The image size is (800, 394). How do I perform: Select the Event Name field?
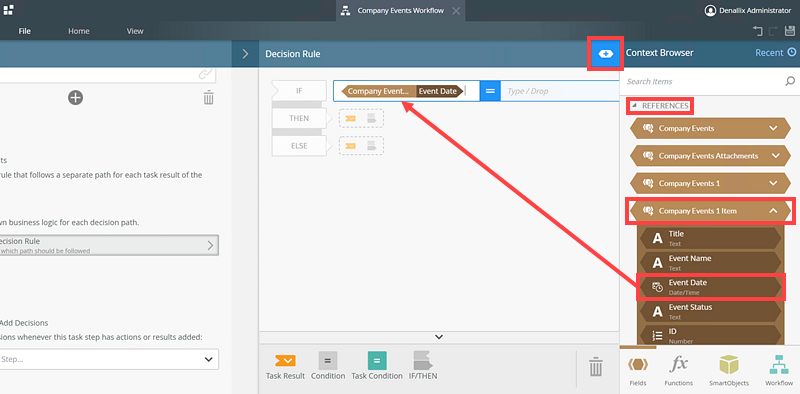coord(710,262)
